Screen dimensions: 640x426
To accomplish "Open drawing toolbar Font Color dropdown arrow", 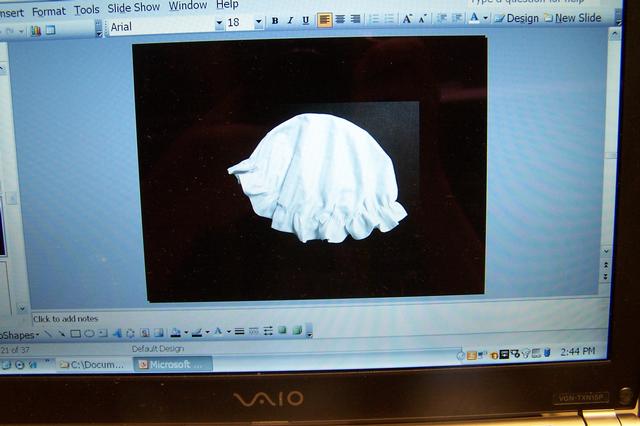I will [x=229, y=332].
